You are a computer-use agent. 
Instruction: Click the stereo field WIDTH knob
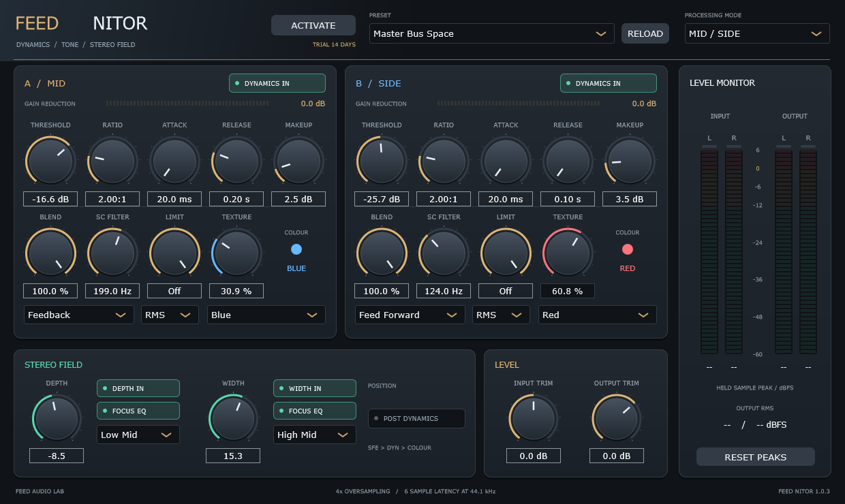point(233,419)
